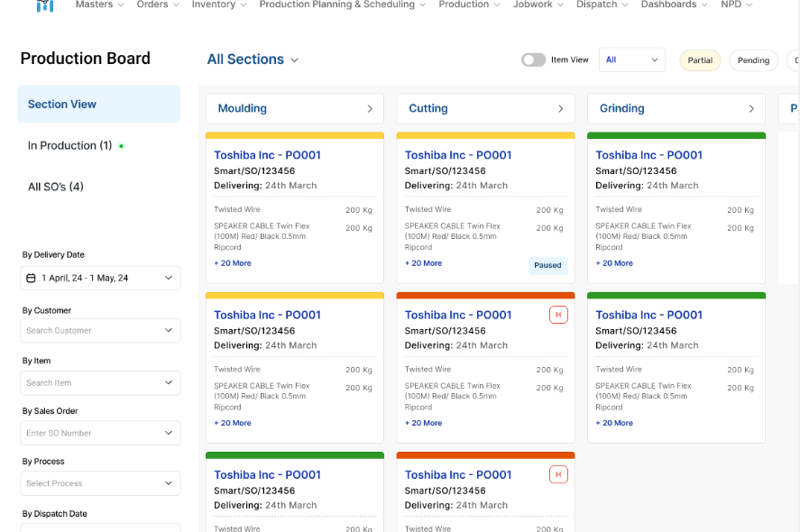
Task: Click arrow icon on Cutting column header
Action: tap(561, 109)
